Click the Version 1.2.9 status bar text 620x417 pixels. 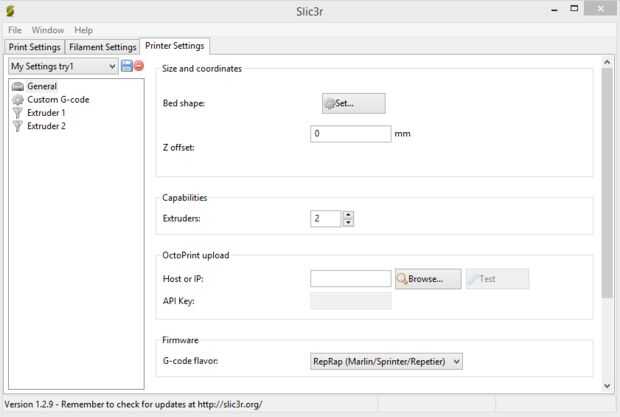[133, 404]
